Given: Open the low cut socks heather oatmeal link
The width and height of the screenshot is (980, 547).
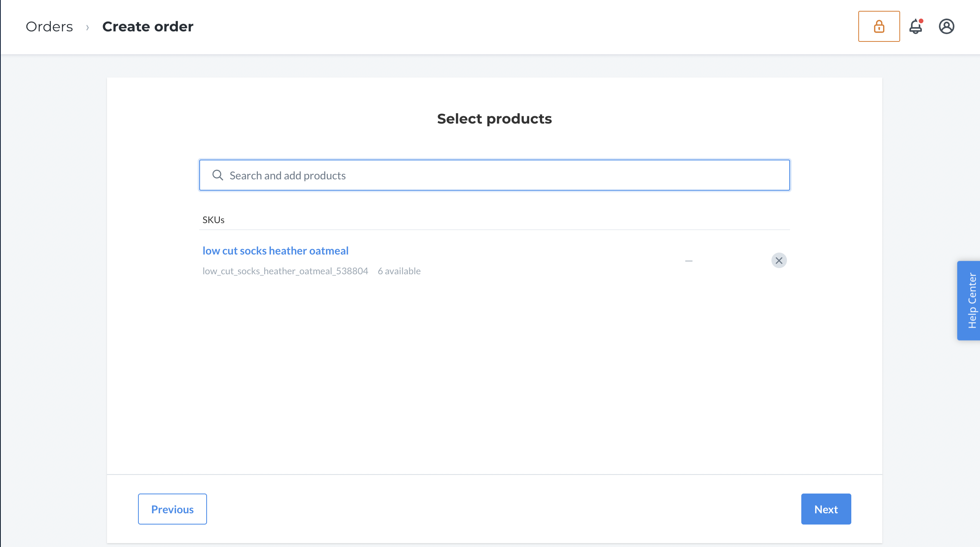Looking at the screenshot, I should pyautogui.click(x=275, y=251).
